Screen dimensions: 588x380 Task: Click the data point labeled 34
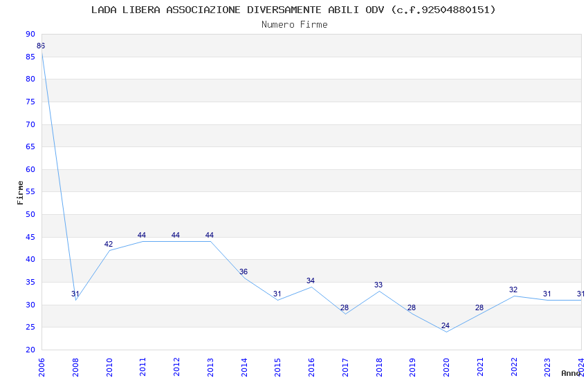(311, 286)
